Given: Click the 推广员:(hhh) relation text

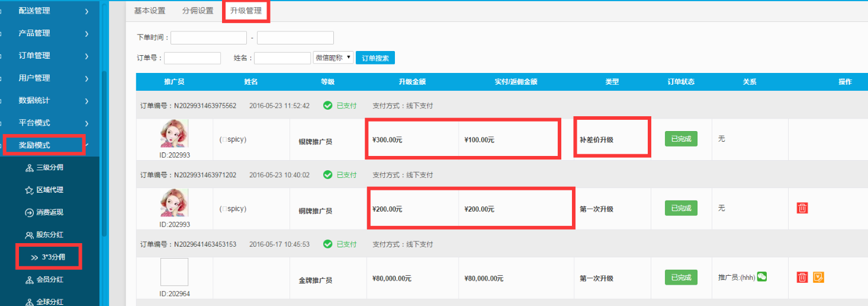Looking at the screenshot, I should (737, 278).
